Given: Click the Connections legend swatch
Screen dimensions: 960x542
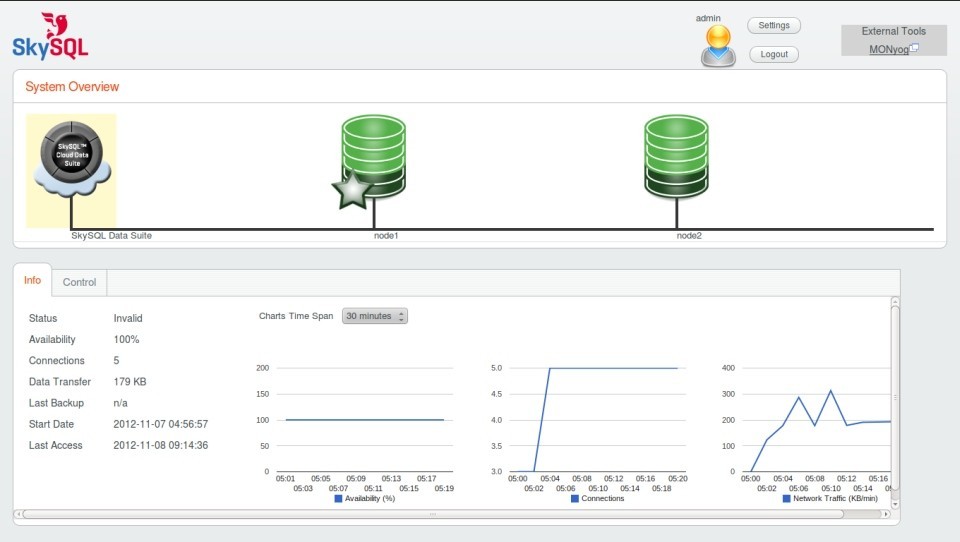Looking at the screenshot, I should click(574, 499).
